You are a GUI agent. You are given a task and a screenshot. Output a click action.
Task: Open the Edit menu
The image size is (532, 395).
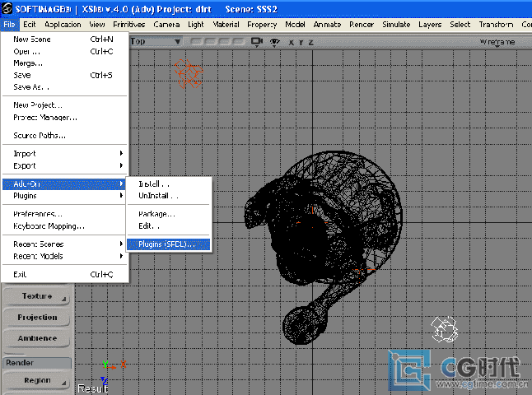pos(29,25)
